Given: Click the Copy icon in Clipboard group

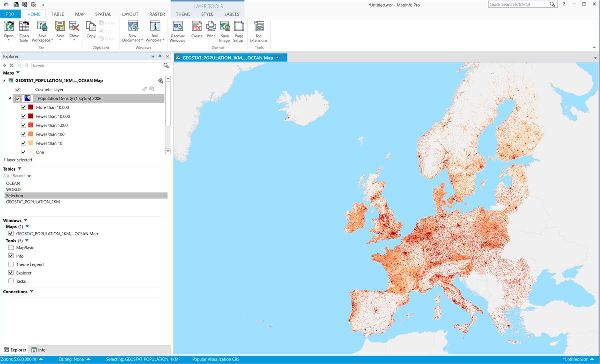Looking at the screenshot, I should tap(91, 29).
